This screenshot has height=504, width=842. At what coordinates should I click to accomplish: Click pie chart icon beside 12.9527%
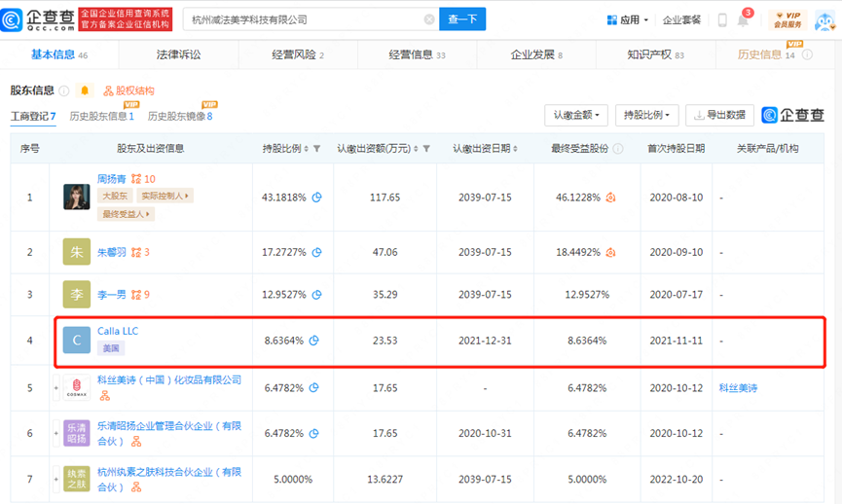click(316, 295)
